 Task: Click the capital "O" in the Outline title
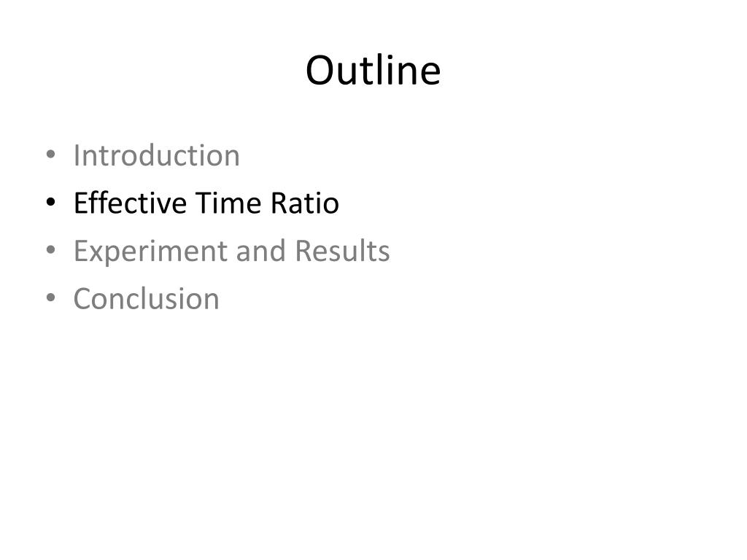click(x=320, y=71)
